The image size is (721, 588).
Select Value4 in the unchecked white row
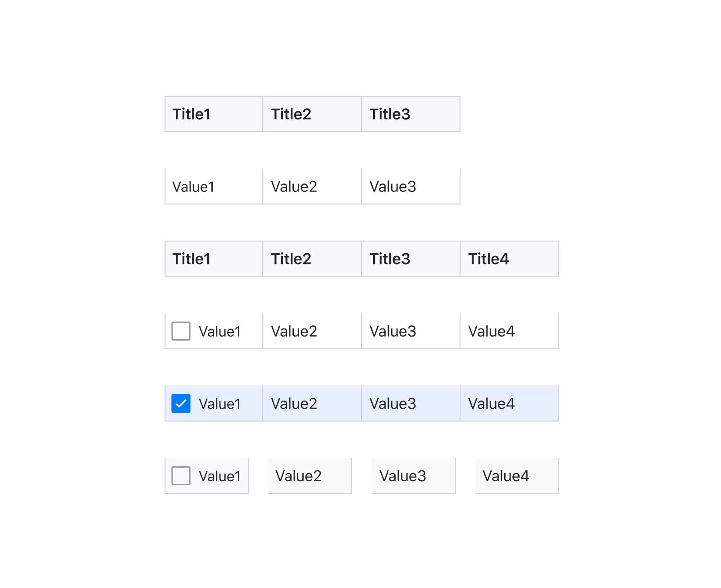click(510, 331)
